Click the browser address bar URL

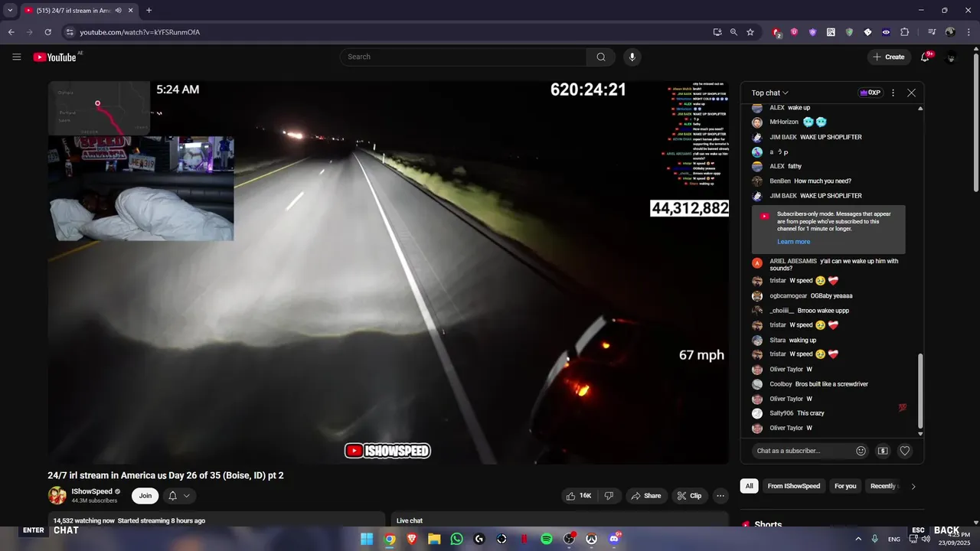click(x=140, y=32)
